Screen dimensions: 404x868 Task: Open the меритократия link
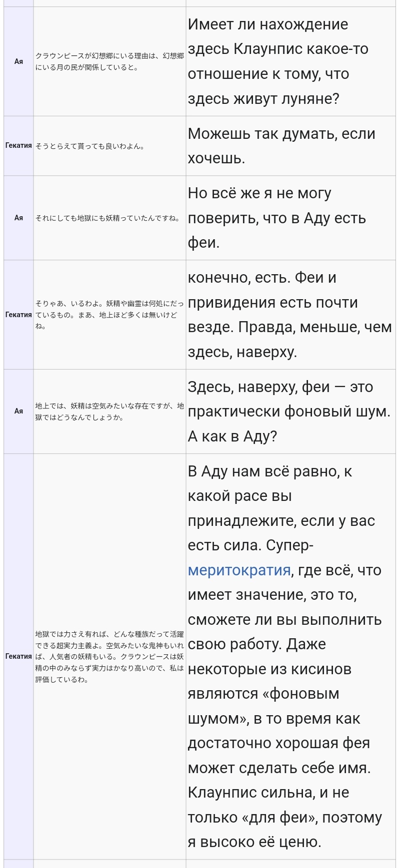(239, 570)
